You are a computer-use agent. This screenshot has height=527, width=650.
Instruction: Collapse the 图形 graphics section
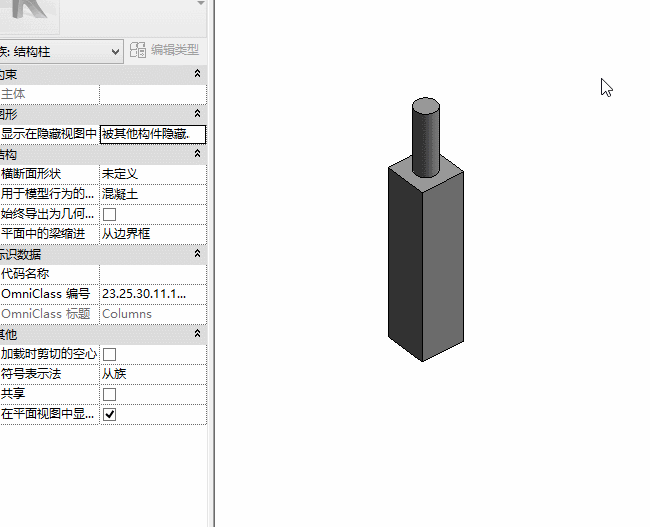tap(197, 114)
